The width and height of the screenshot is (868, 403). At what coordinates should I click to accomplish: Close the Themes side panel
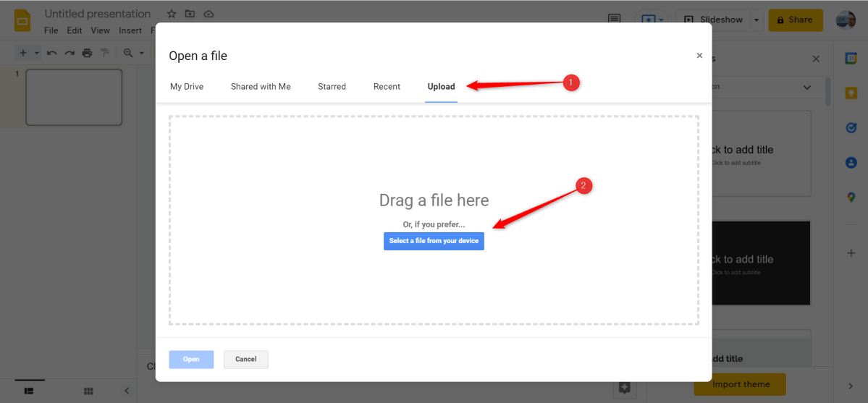click(x=816, y=59)
